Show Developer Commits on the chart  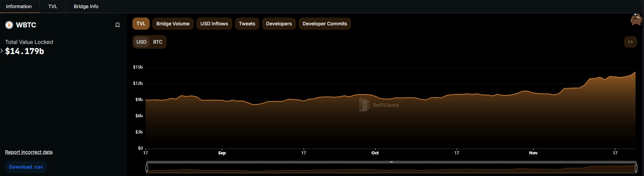pos(324,24)
